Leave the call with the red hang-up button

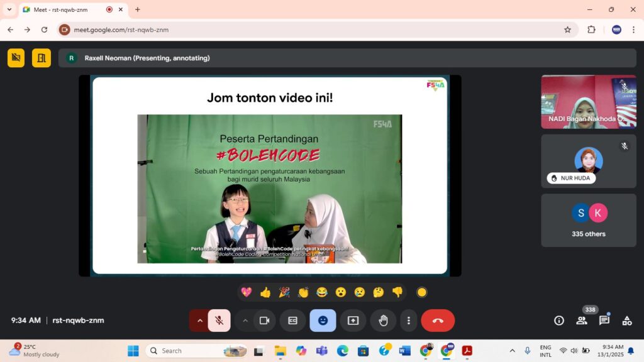click(x=438, y=321)
